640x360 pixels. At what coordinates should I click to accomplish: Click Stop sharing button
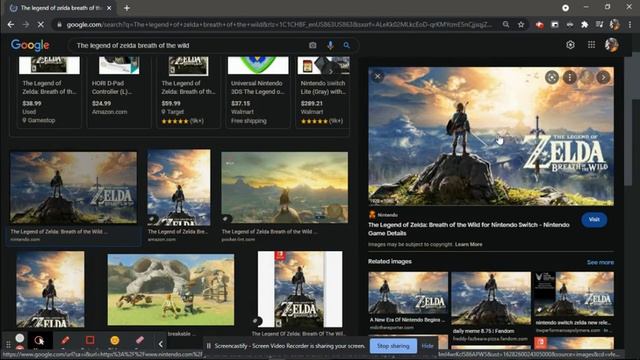click(393, 346)
